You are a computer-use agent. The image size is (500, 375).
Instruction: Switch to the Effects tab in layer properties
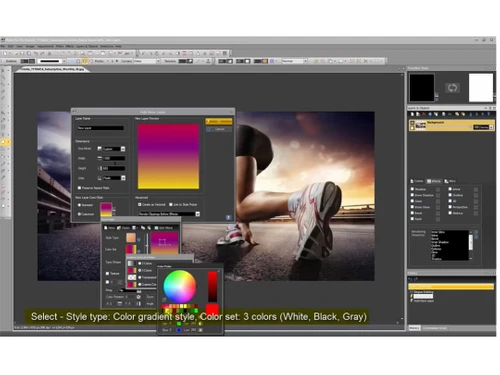tap(434, 181)
